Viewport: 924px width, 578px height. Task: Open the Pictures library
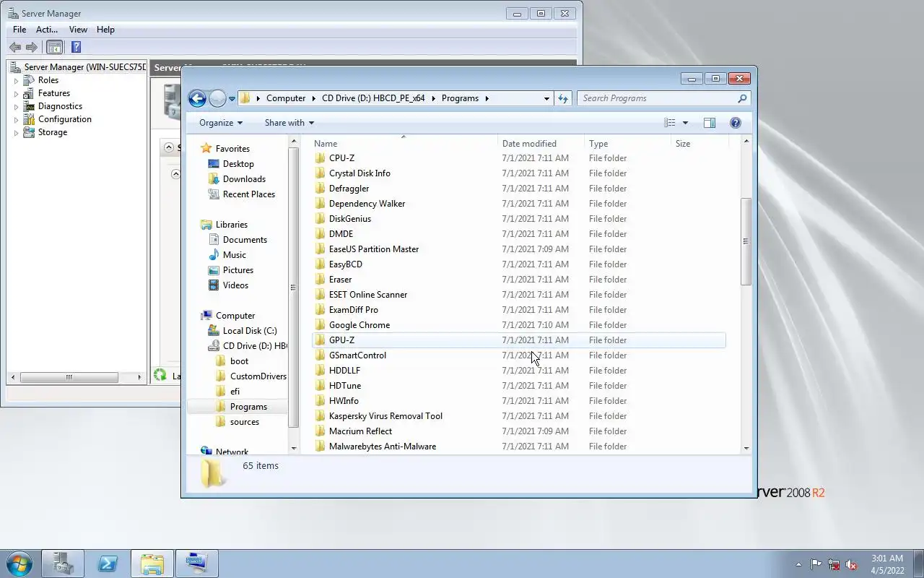[x=238, y=270]
